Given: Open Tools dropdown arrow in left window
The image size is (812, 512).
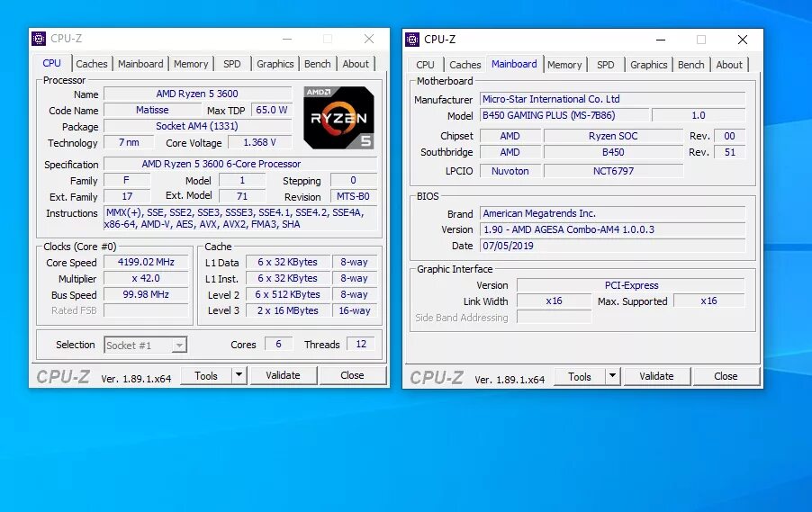Looking at the screenshot, I should click(239, 375).
